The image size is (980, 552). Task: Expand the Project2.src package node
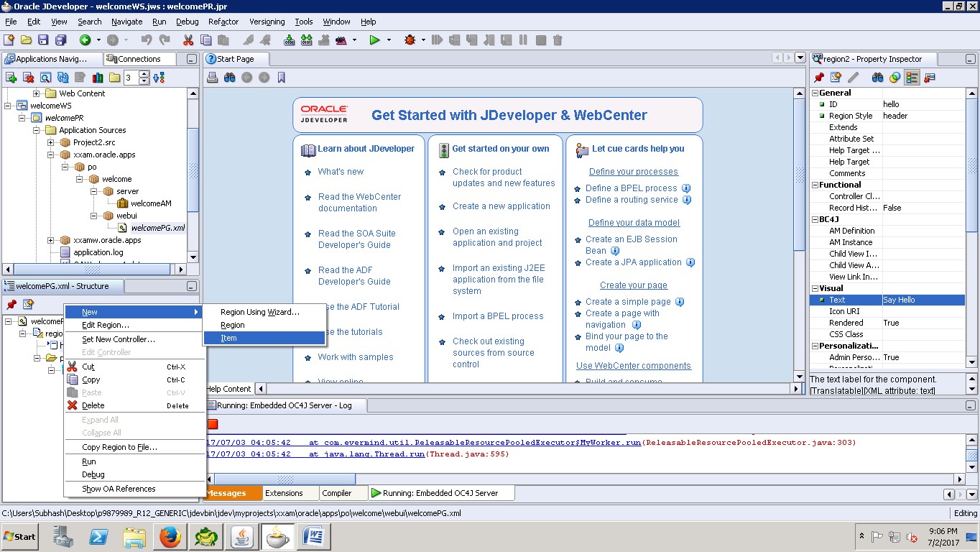51,142
